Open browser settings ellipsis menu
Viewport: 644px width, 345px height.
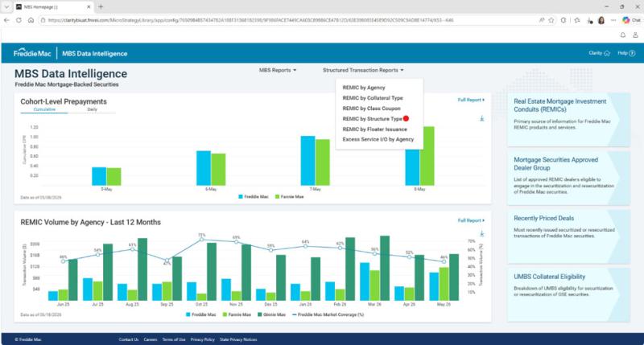point(613,20)
